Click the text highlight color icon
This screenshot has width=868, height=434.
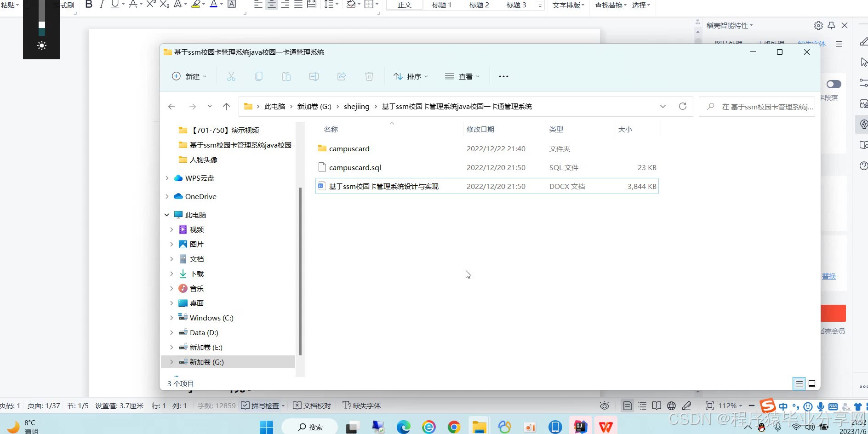pyautogui.click(x=196, y=4)
